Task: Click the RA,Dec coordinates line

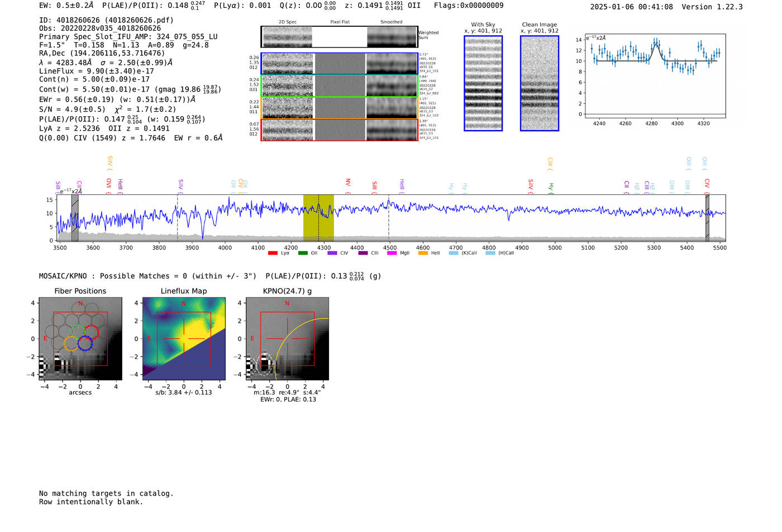Action: click(102, 54)
